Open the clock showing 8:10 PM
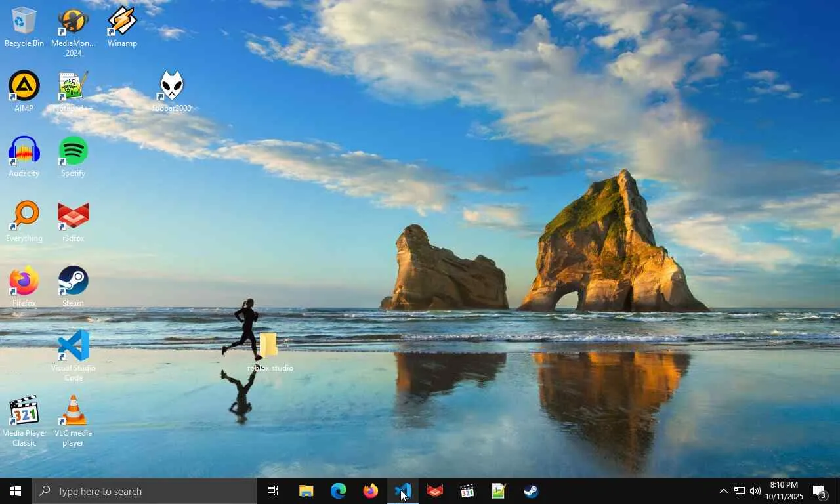 [784, 491]
